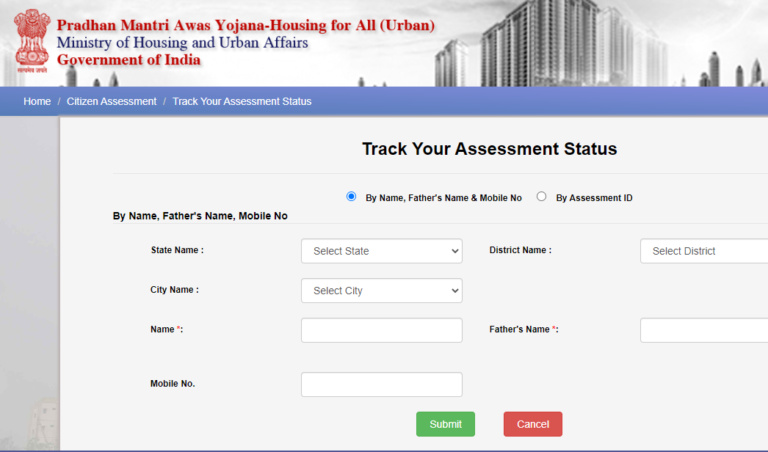Click the Government of India header text
768x452 pixels.
tap(129, 60)
